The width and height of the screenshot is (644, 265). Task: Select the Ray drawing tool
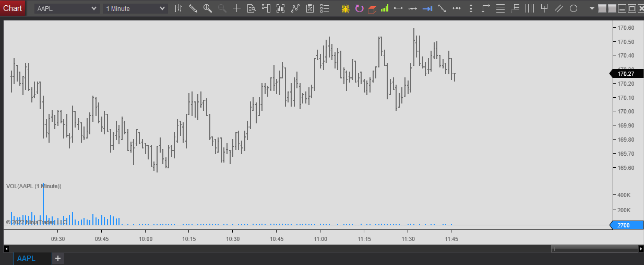pos(413,8)
